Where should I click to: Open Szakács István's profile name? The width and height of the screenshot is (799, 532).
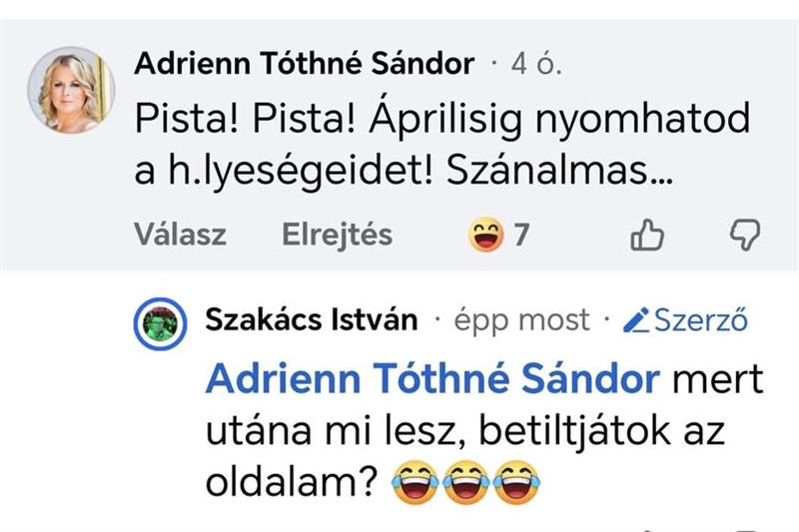311,320
